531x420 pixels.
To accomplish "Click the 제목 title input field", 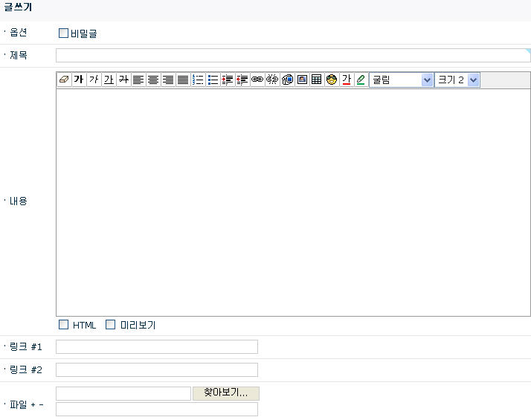I will point(292,56).
